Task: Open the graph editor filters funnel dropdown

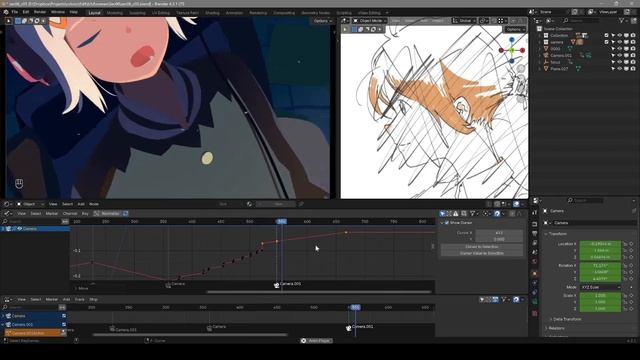Action: [473, 213]
